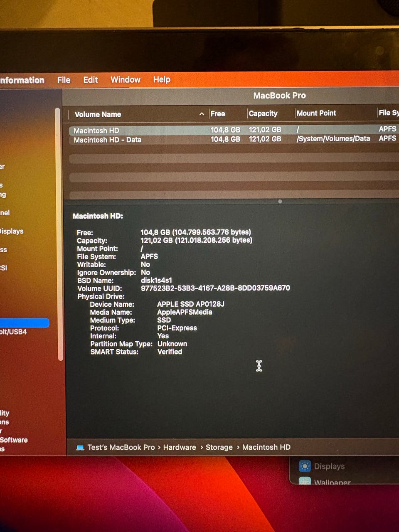Viewport: 399px width, 532px height.
Task: Click the laptop icon in the path bar
Action: tap(80, 448)
